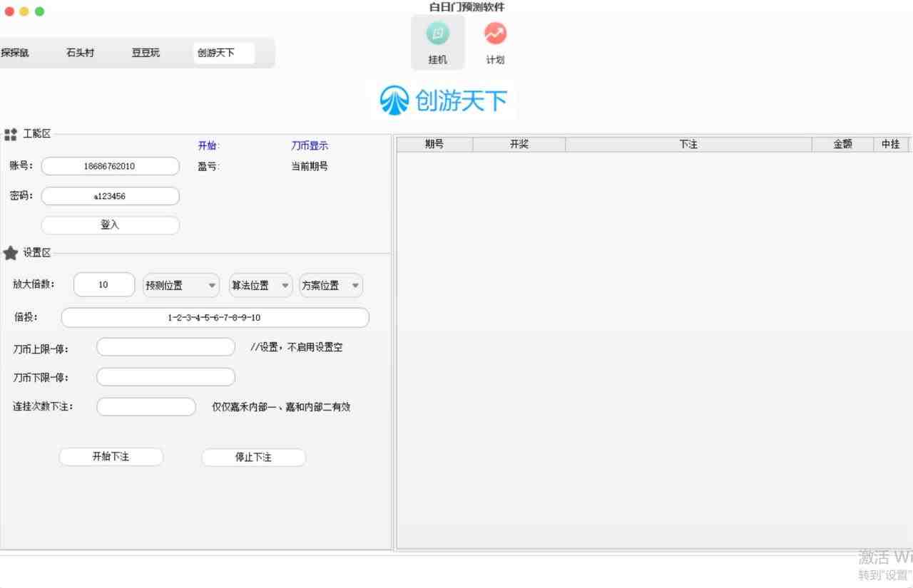The height and width of the screenshot is (588, 913).
Task: Click the 登入 login button
Action: point(110,225)
